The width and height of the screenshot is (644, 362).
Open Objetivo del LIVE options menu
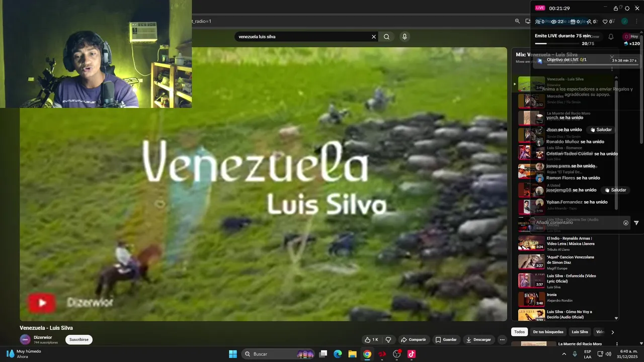pyautogui.click(x=612, y=68)
